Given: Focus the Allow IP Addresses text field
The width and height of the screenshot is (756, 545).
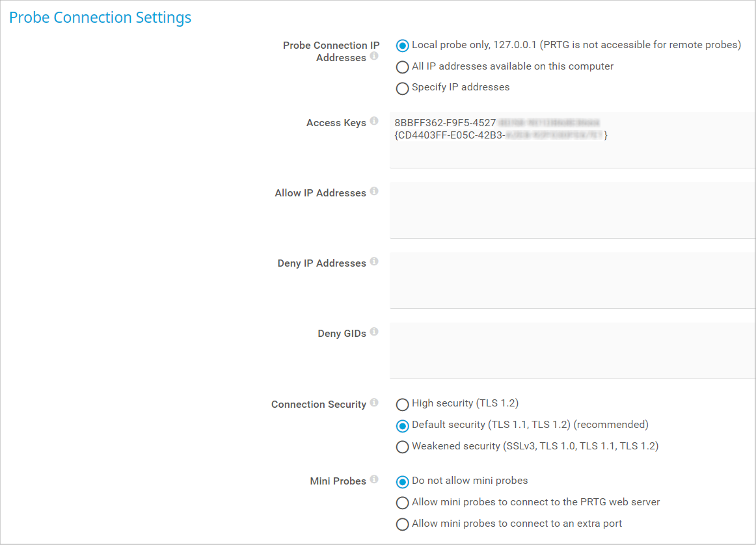Looking at the screenshot, I should [x=573, y=210].
